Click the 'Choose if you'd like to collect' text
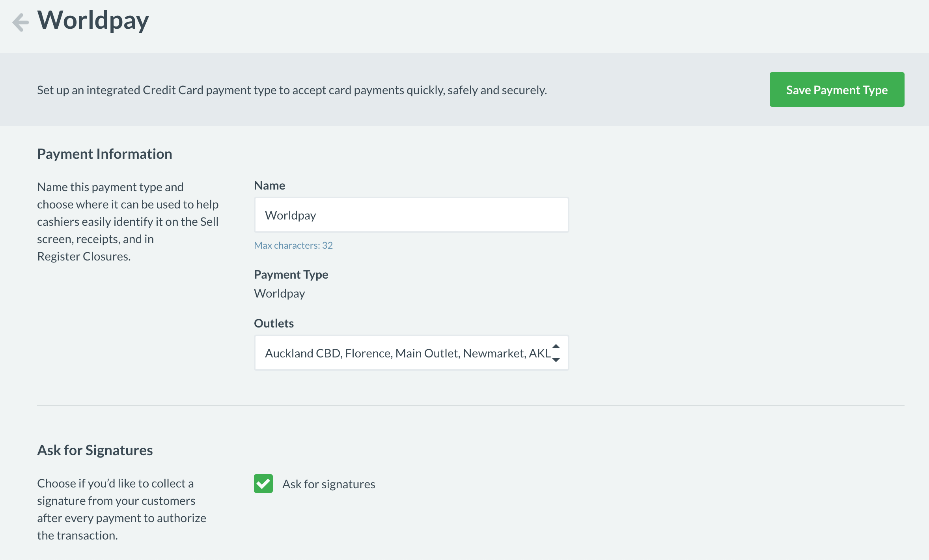Image resolution: width=929 pixels, height=560 pixels. (121, 509)
